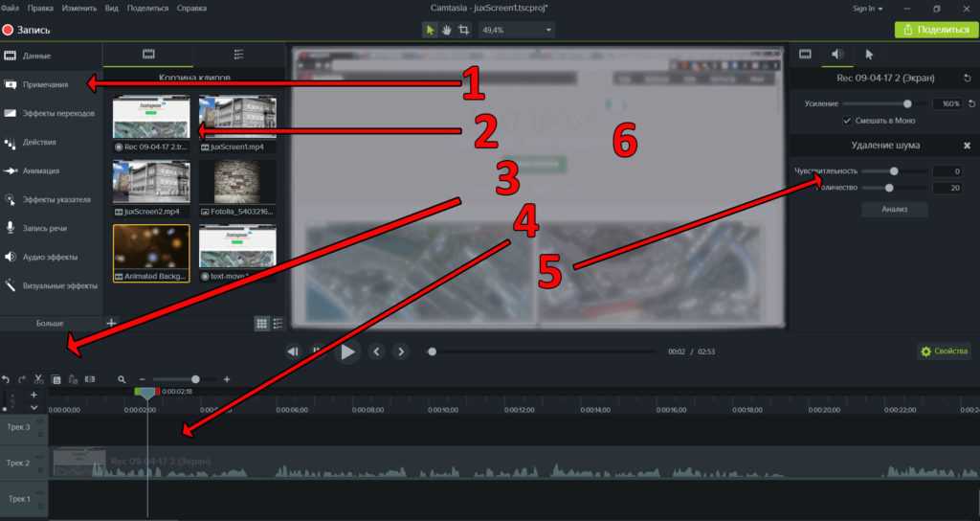The width and height of the screenshot is (980, 521).
Task: Activate the hand pan tool
Action: coord(447,30)
